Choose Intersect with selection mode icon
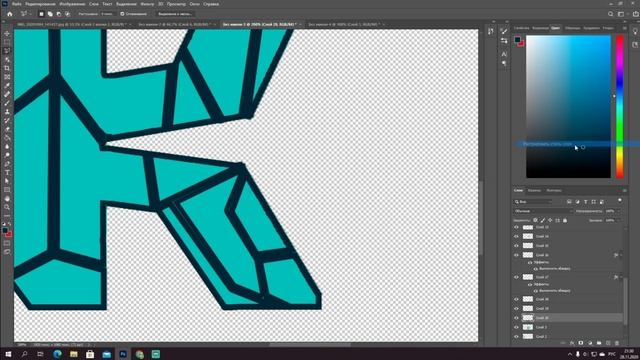This screenshot has width=640, height=360. [x=67, y=14]
